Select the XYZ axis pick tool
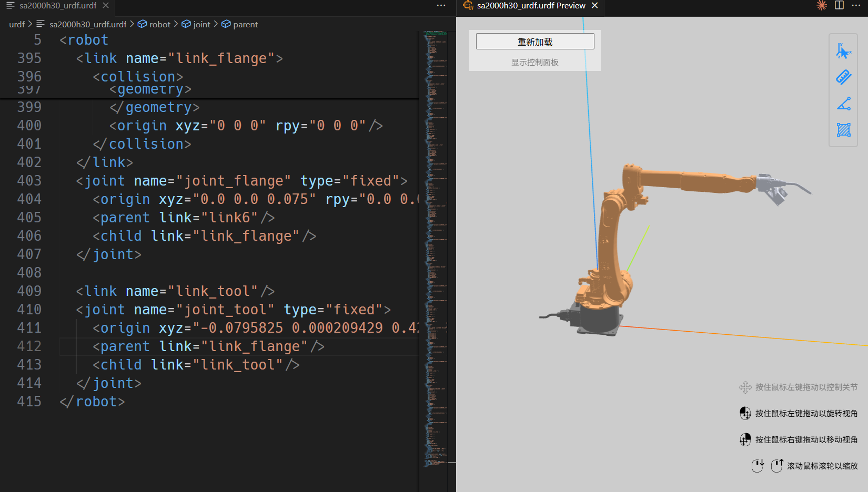This screenshot has height=492, width=868. pos(843,52)
